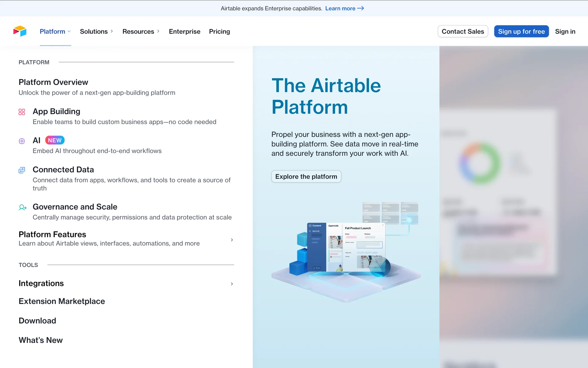Screen dimensions: 588x368
Task: Collapse the Platform dropdown menu
Action: 55,32
